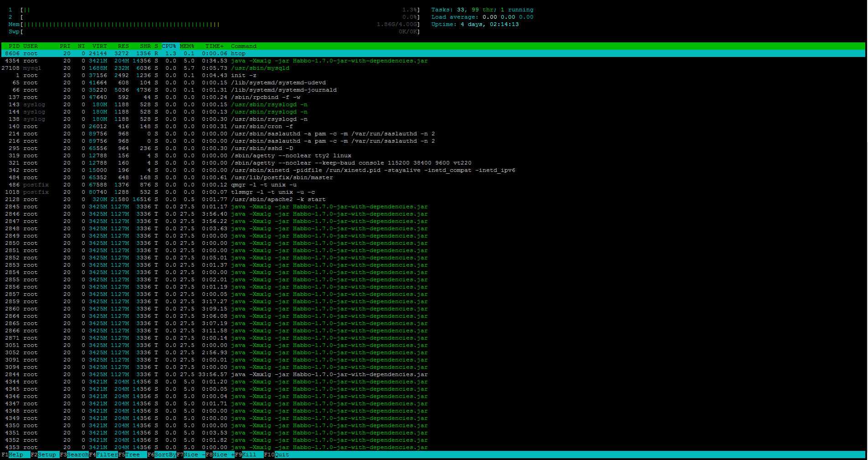The height and width of the screenshot is (460, 868).
Task: Sort by the TIME+ column header
Action: coord(214,46)
